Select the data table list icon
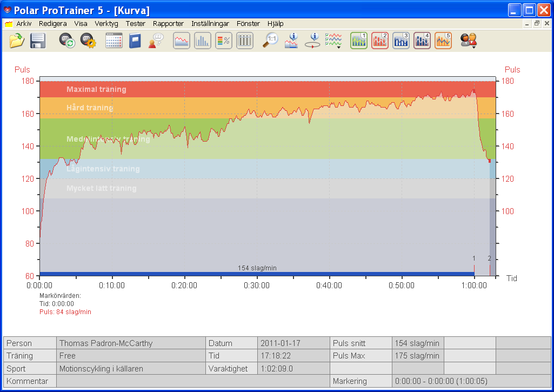 pos(245,41)
